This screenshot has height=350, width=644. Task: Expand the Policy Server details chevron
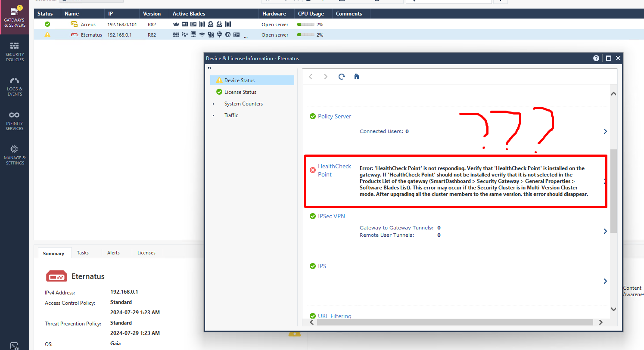605,131
